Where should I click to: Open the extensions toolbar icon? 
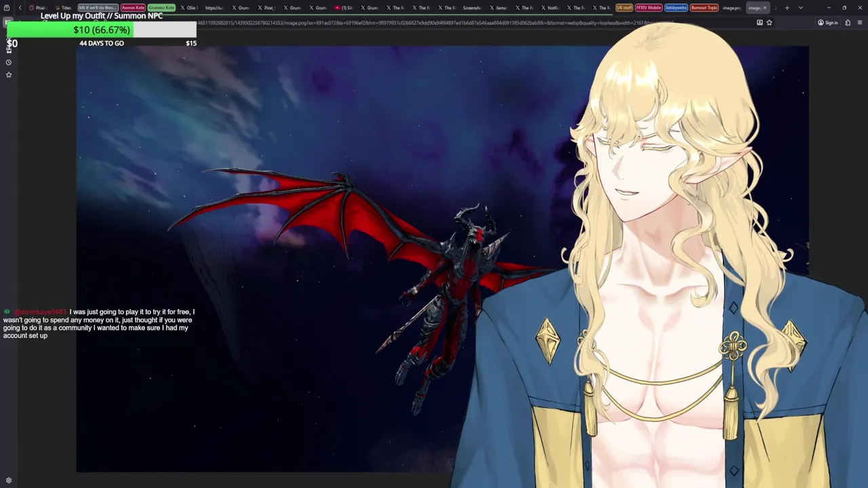(x=848, y=22)
